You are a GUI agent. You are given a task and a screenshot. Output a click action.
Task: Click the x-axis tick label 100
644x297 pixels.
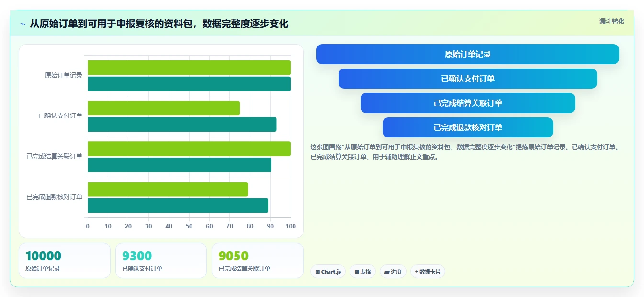click(x=291, y=226)
